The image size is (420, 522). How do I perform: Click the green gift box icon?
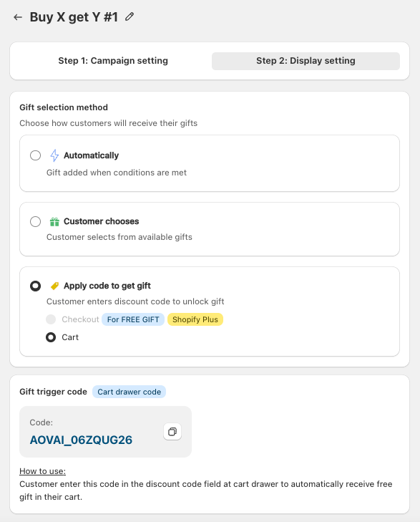[x=54, y=221]
